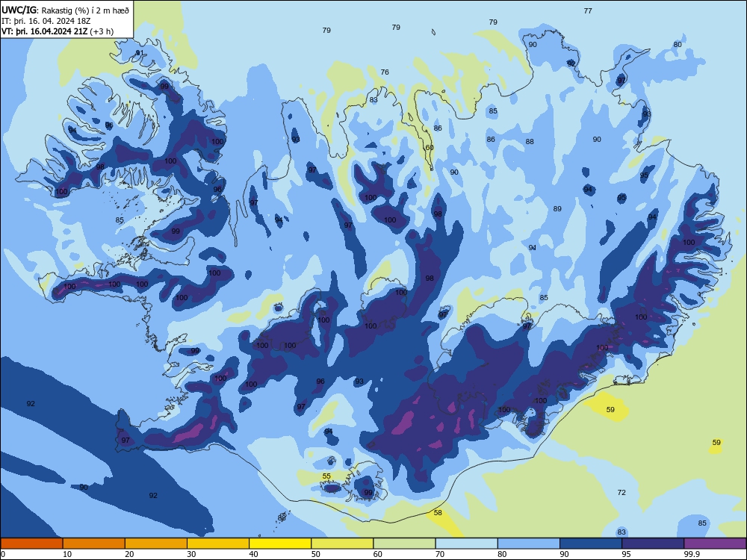This screenshot has height=560, width=747.
Task: Select the color scale tick label '40'
Action: (253, 554)
